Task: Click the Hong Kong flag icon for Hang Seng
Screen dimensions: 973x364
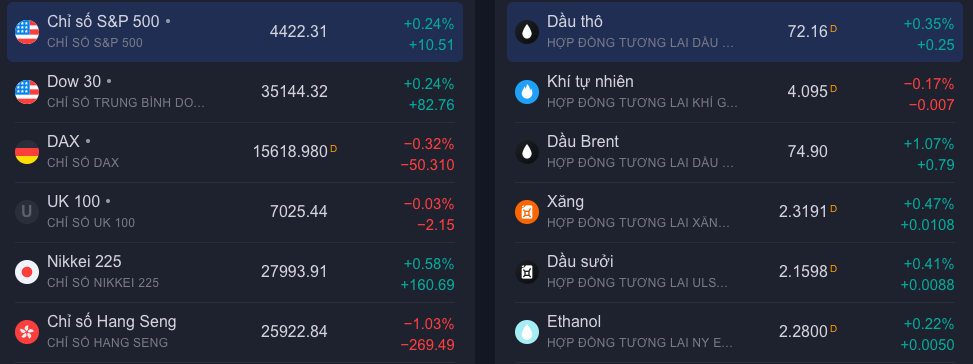Action: click(x=27, y=332)
